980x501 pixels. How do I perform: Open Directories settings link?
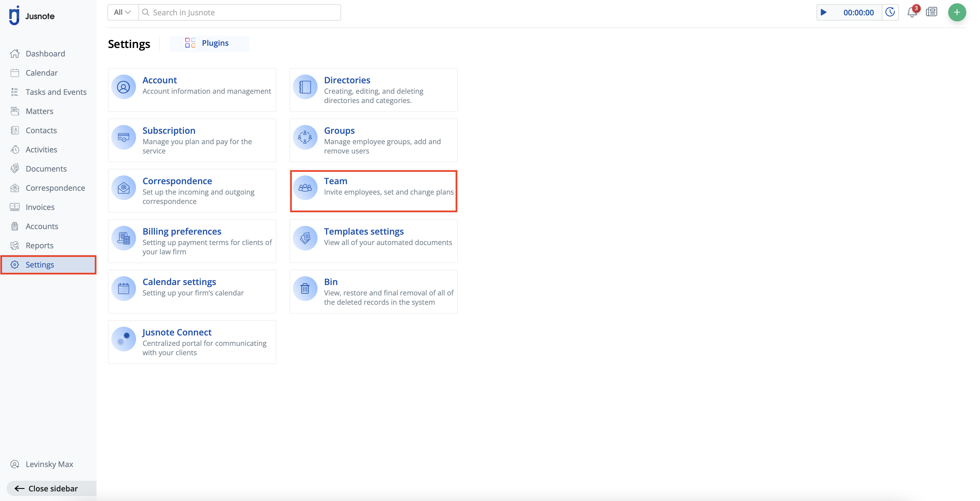pyautogui.click(x=347, y=80)
